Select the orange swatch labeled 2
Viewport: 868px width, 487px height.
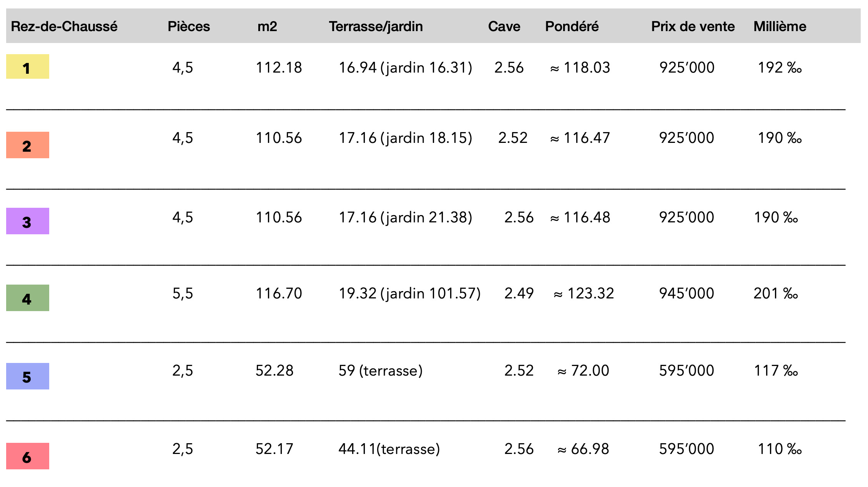click(x=28, y=145)
